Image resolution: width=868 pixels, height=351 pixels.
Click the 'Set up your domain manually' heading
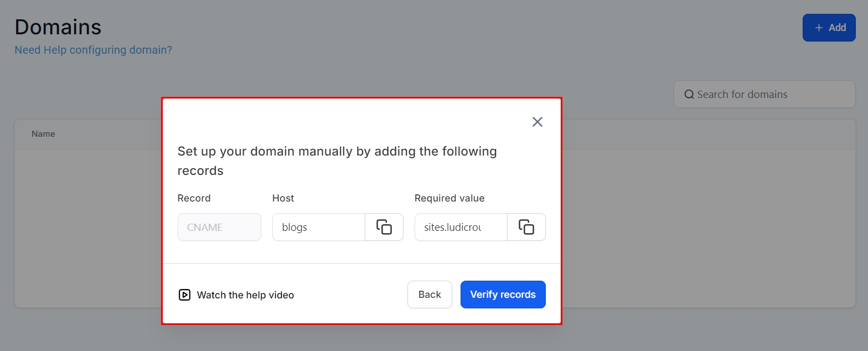[x=337, y=161]
